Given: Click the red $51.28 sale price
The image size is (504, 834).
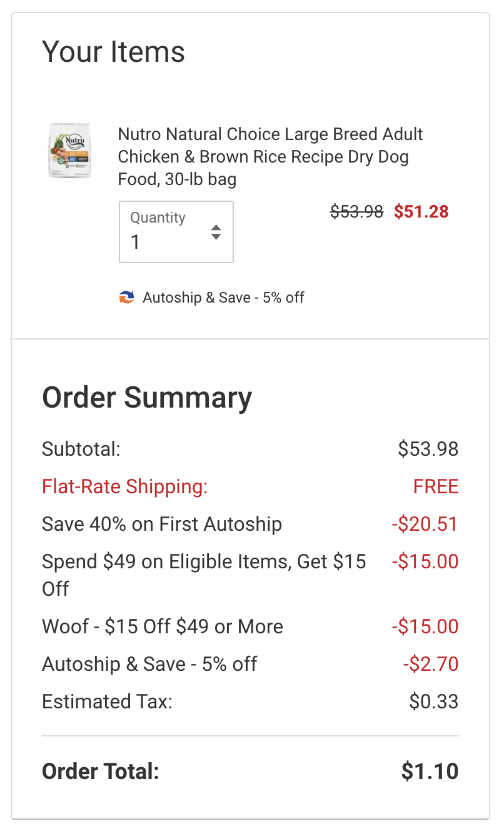Looking at the screenshot, I should click(421, 212).
